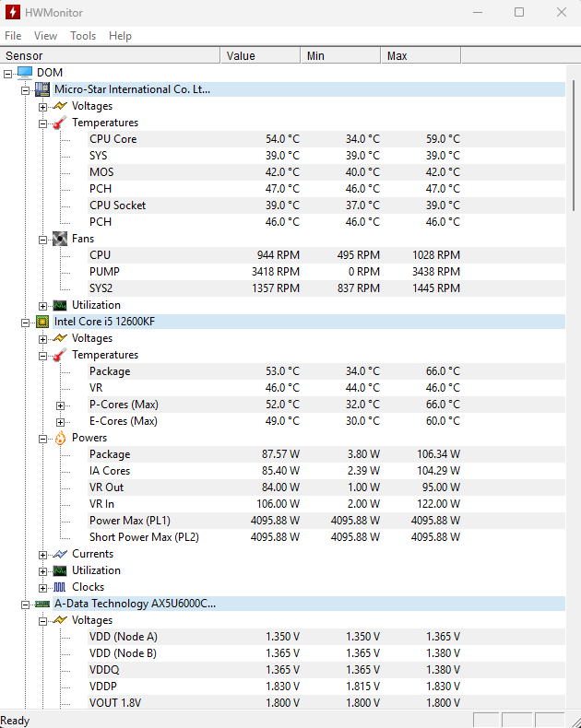Click the Micro-Star motherboard icon

click(42, 89)
